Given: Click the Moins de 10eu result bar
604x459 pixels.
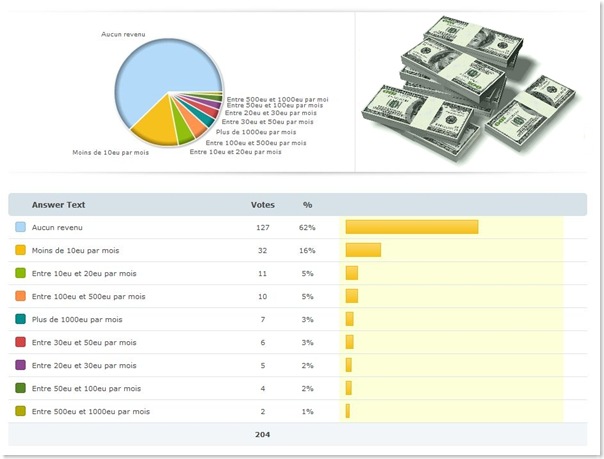Looking at the screenshot, I should (x=363, y=250).
